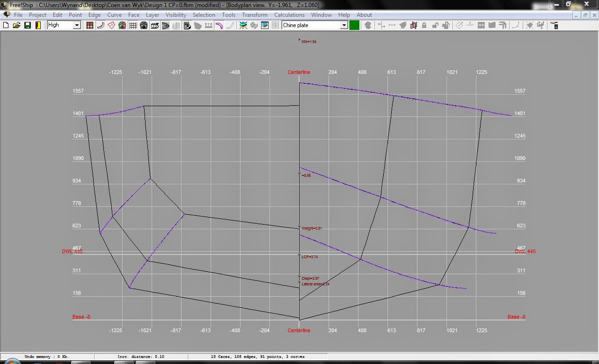Click the point with check mark icon
The height and width of the screenshot is (364, 599).
[x=541, y=25]
